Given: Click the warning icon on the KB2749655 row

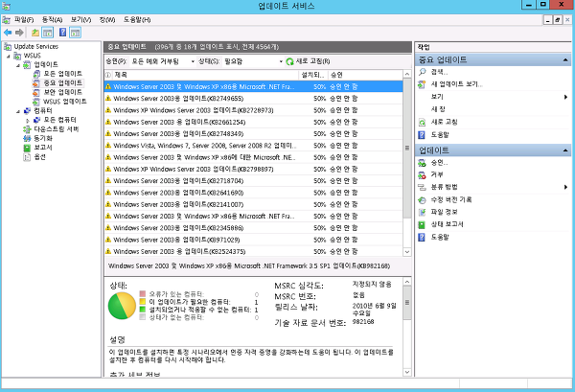Looking at the screenshot, I should pos(107,99).
